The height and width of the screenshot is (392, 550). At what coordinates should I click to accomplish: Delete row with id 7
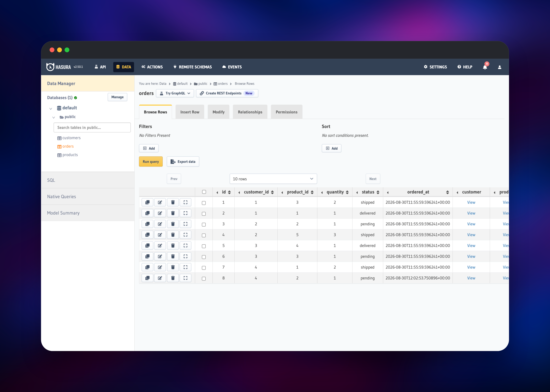[x=173, y=267]
